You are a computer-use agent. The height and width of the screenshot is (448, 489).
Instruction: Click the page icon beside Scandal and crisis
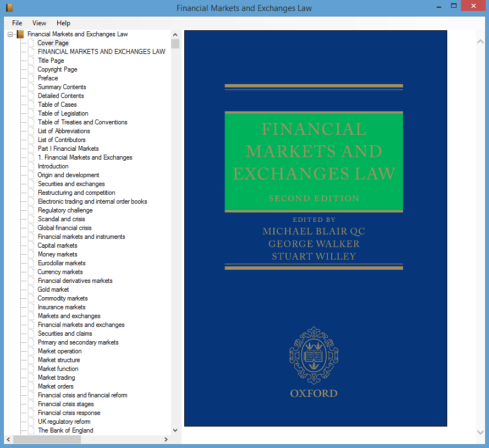click(x=31, y=219)
